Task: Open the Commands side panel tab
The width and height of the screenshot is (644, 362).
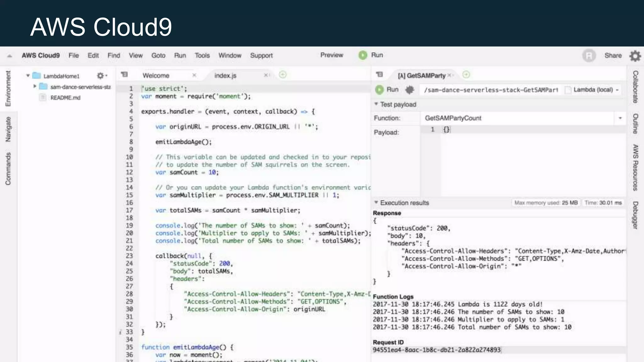Action: (8, 169)
